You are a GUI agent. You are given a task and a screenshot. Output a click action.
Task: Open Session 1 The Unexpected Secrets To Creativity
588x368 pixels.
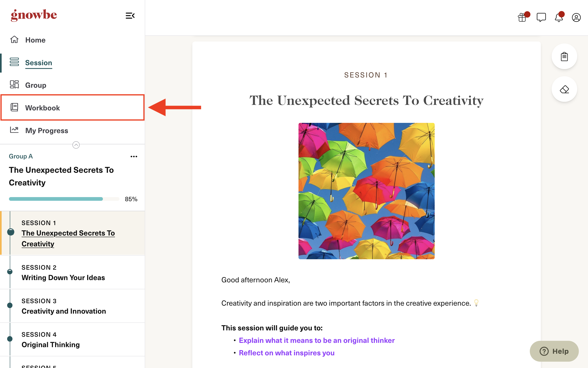[x=72, y=233]
